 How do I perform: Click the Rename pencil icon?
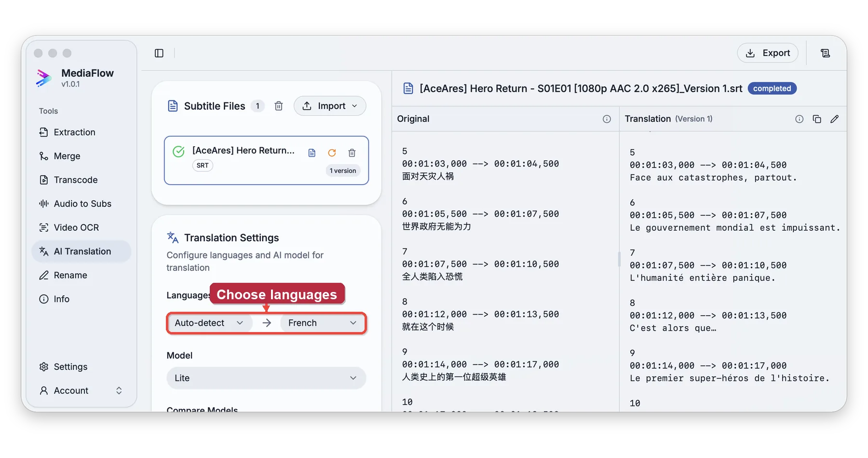pos(44,275)
